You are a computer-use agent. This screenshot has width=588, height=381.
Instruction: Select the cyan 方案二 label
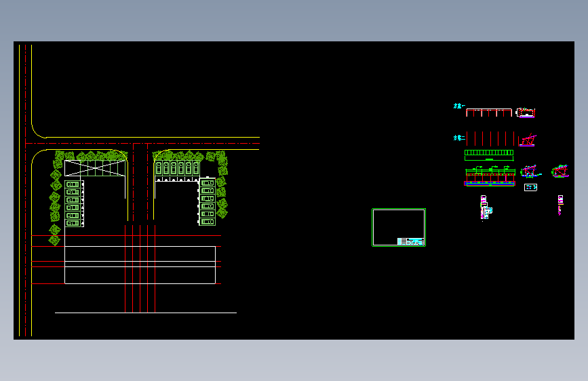tap(459, 138)
